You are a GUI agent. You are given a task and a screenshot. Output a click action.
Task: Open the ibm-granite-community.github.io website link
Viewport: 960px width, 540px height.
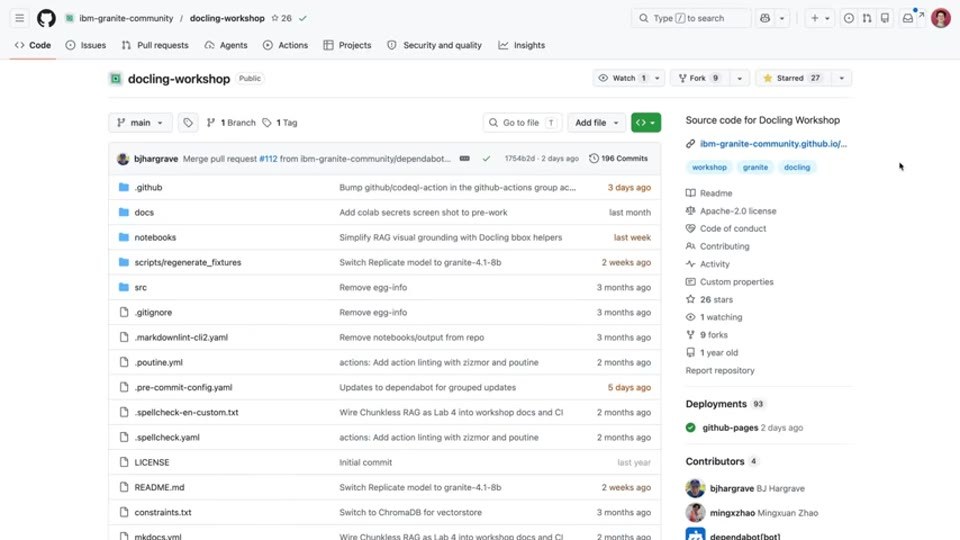point(773,144)
